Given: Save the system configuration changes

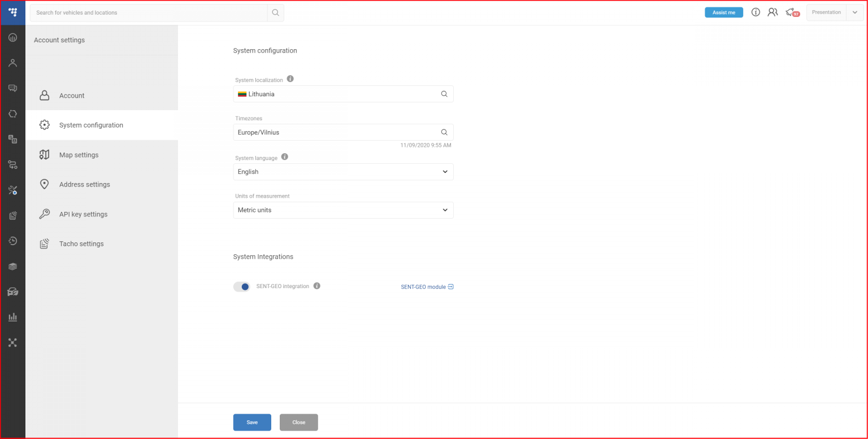Looking at the screenshot, I should pyautogui.click(x=252, y=422).
